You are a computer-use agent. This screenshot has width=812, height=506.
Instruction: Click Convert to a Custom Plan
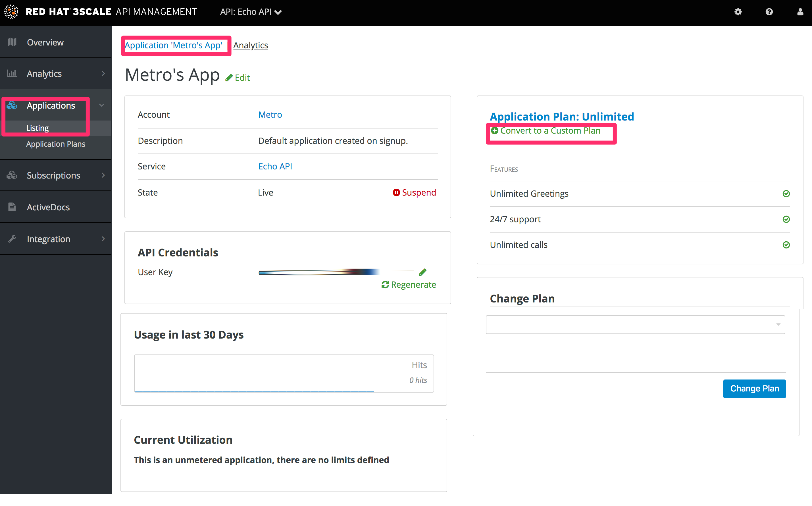pyautogui.click(x=550, y=130)
